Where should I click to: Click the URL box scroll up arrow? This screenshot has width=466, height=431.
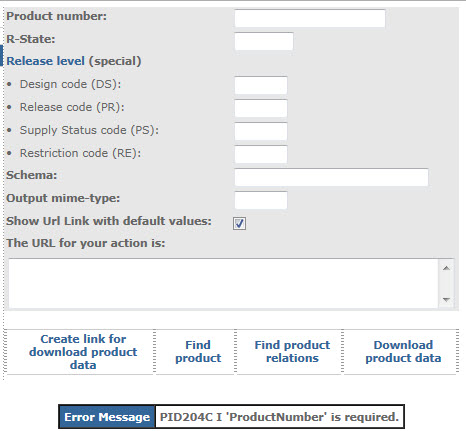[x=446, y=268]
